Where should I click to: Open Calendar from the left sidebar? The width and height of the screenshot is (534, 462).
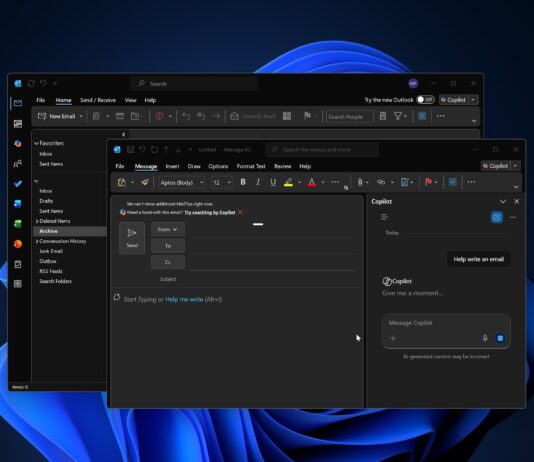pyautogui.click(x=18, y=124)
